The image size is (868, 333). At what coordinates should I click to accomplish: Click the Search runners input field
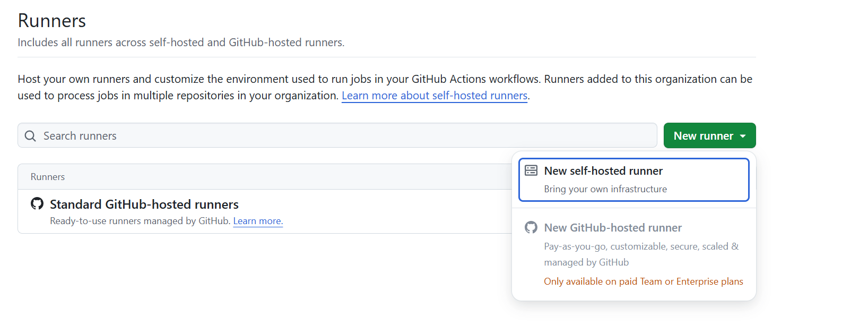337,136
